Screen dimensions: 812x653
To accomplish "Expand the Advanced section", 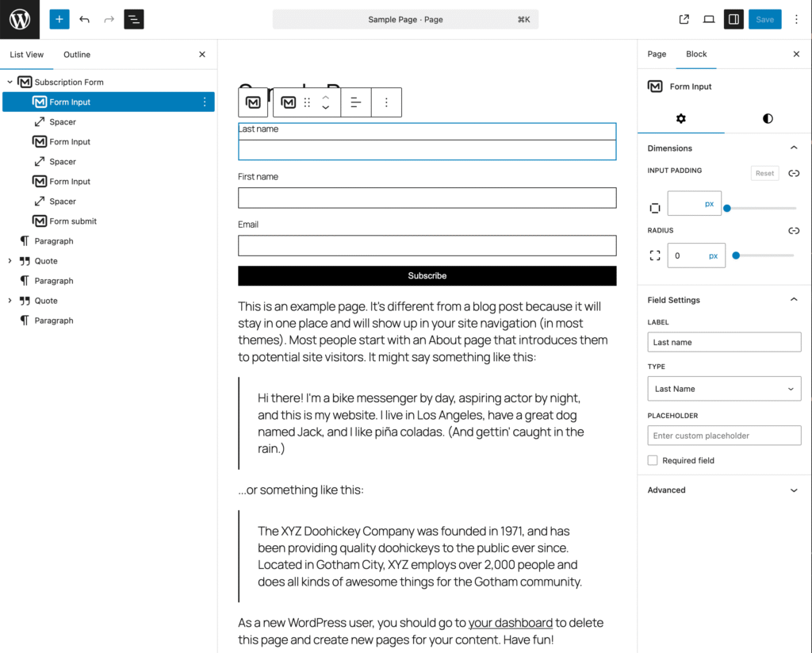I will click(723, 490).
